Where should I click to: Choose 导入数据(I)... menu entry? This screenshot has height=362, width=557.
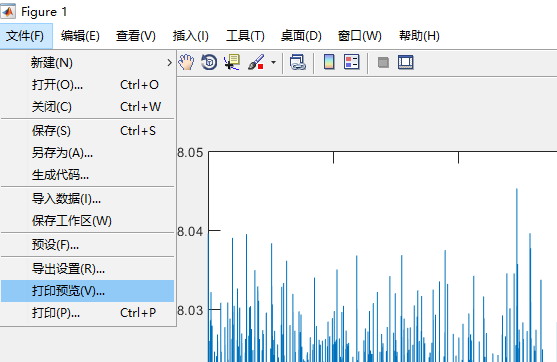click(x=87, y=199)
